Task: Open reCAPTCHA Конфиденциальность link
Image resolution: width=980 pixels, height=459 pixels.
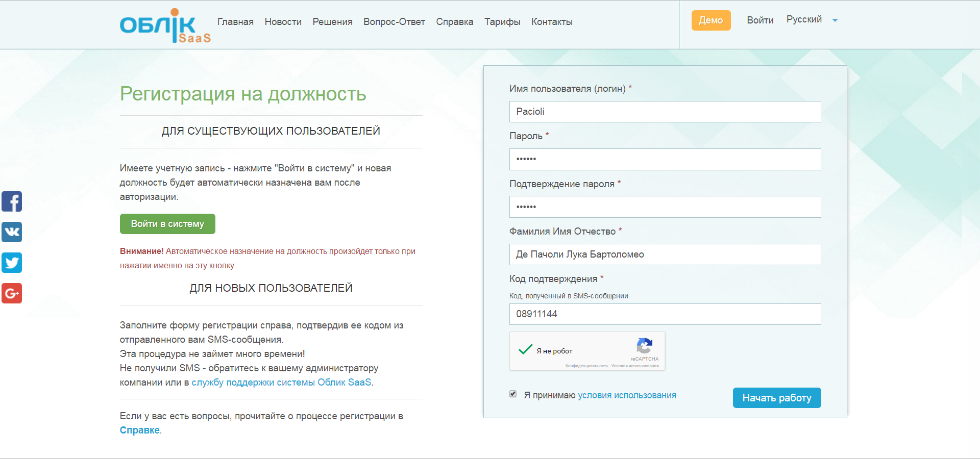Action: pyautogui.click(x=586, y=366)
